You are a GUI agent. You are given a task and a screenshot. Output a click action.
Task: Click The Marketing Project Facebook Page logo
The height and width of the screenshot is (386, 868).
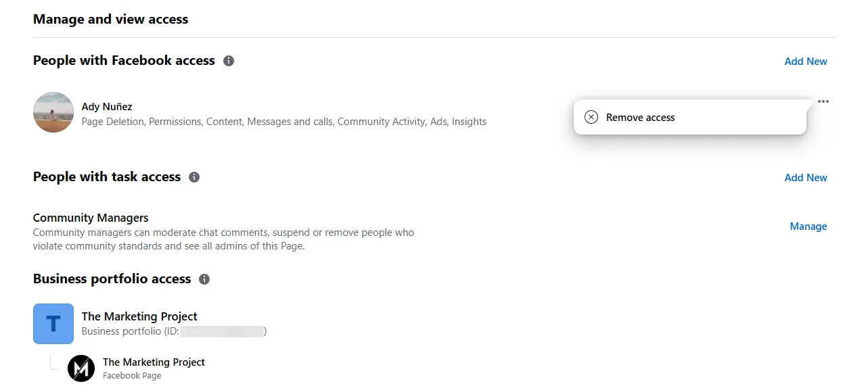81,368
